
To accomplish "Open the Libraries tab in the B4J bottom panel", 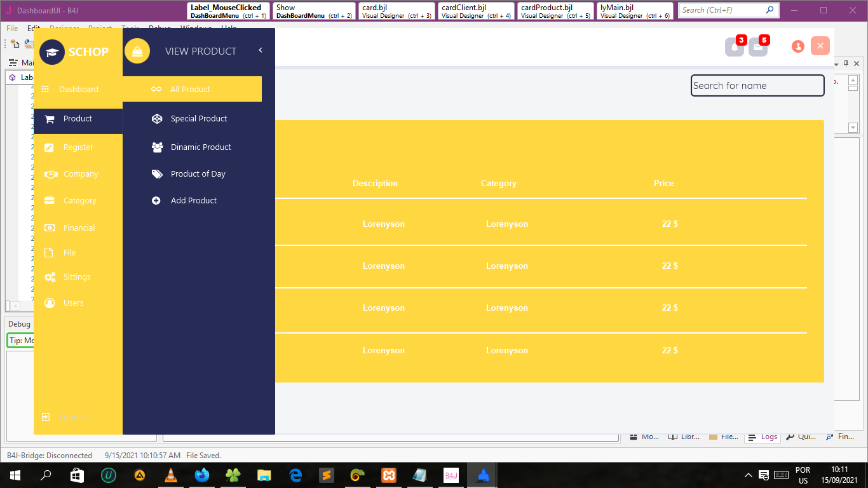I will pyautogui.click(x=684, y=437).
